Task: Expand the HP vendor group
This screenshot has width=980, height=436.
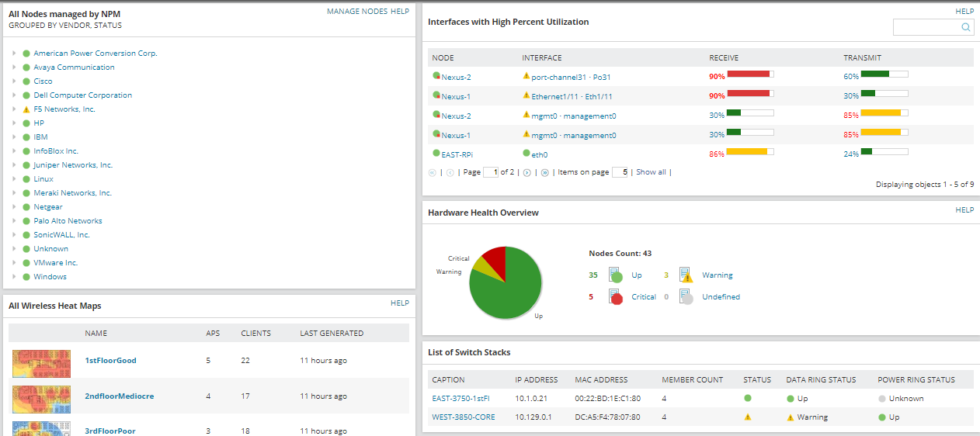Action: [x=14, y=123]
